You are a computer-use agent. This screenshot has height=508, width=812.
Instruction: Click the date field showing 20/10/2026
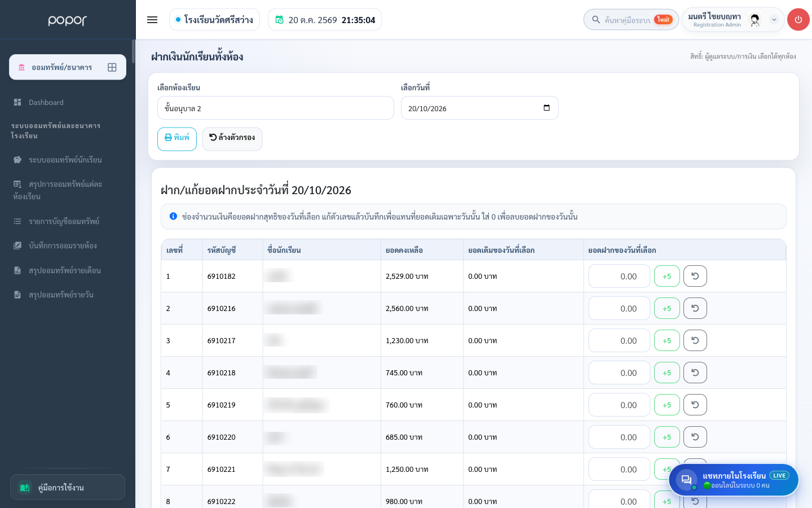pyautogui.click(x=480, y=108)
